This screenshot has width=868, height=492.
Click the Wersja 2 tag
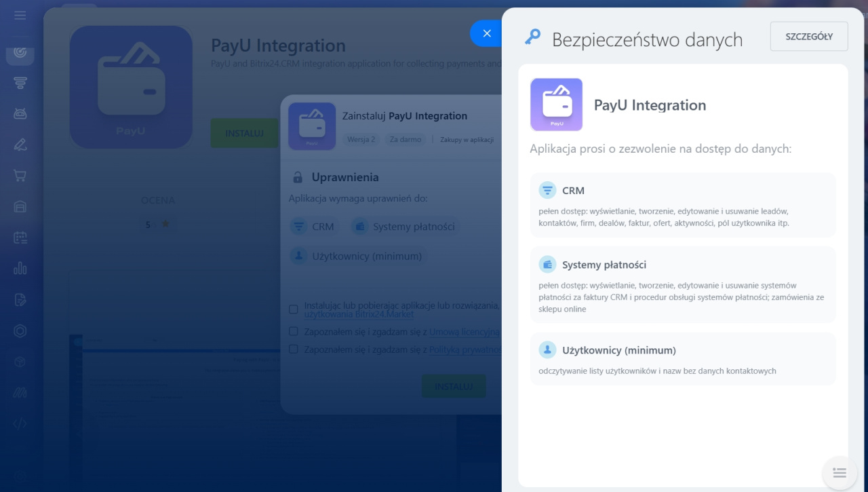[361, 139]
